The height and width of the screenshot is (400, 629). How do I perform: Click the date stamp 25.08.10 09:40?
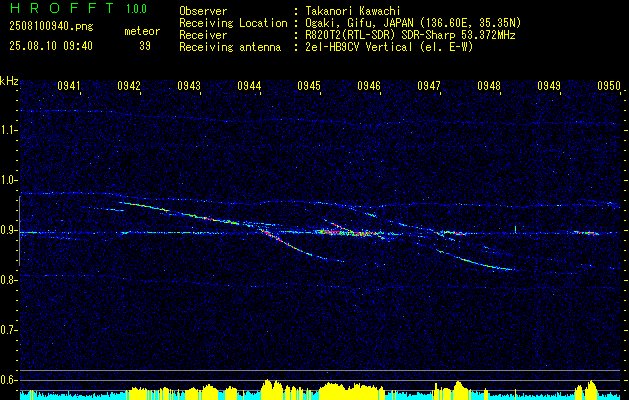click(51, 46)
